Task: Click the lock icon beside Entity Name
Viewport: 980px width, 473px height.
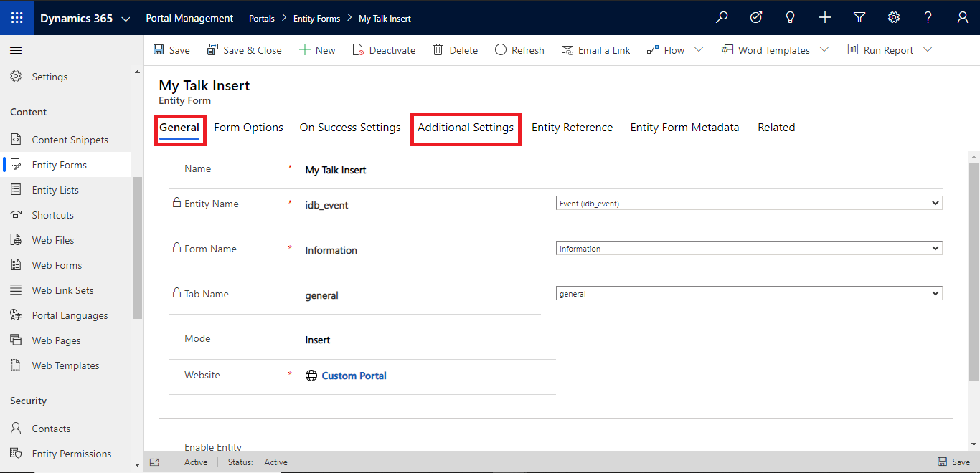Action: [x=176, y=203]
